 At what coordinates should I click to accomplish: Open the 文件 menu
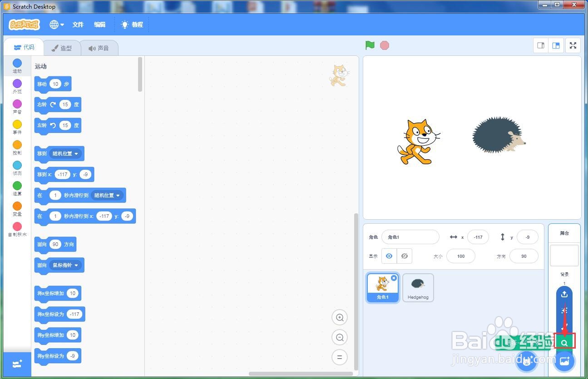(x=78, y=25)
